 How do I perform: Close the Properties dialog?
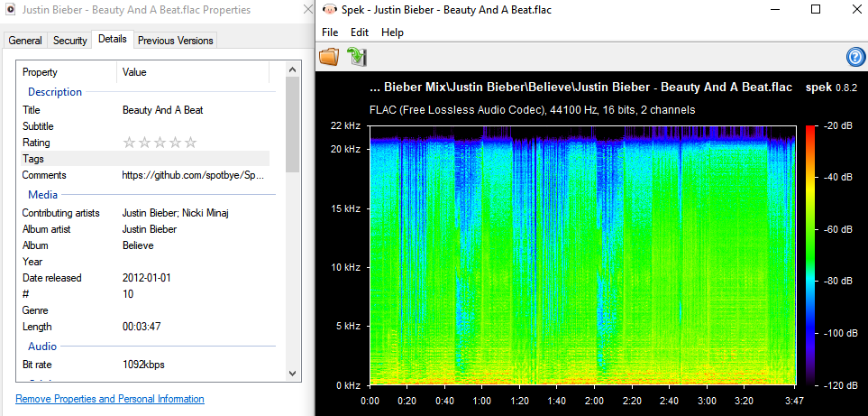click(x=308, y=9)
